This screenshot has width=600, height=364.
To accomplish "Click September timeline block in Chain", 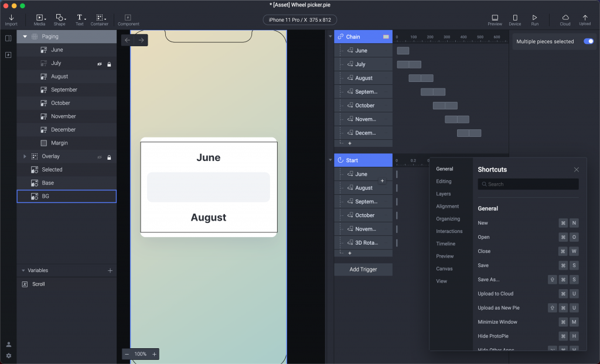I will (433, 92).
